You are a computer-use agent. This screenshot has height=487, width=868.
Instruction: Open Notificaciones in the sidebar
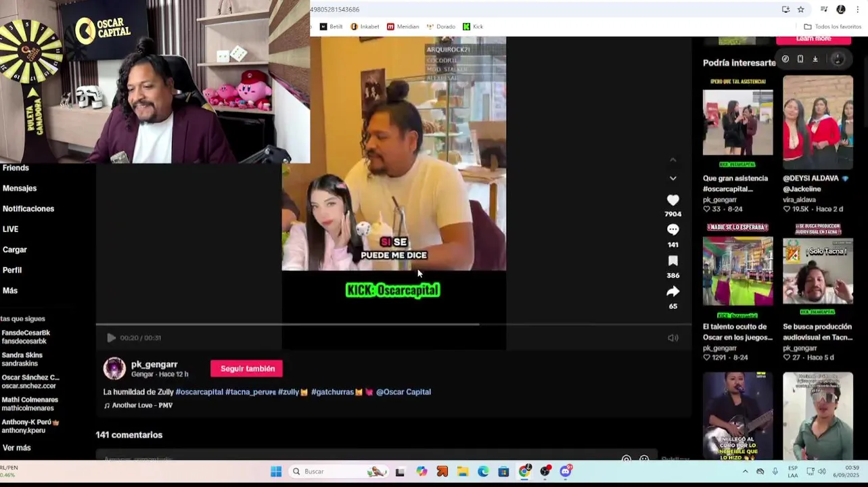[x=28, y=208]
